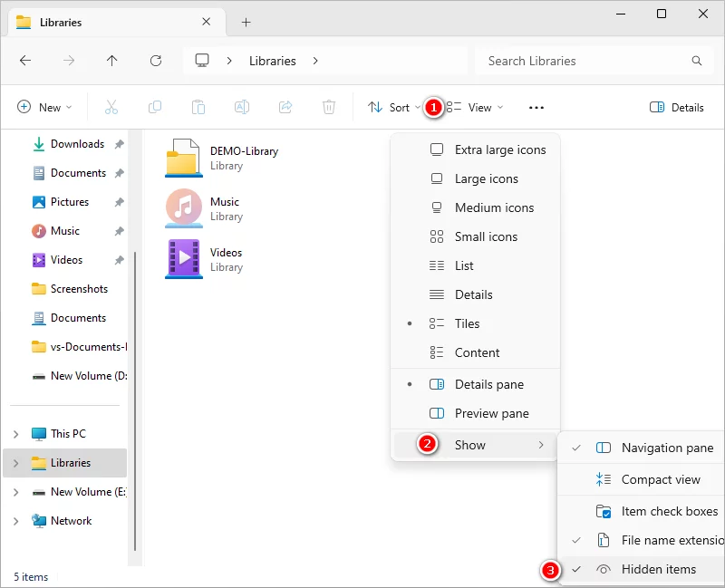Enable the Preview pane option
725x588 pixels.
pyautogui.click(x=475, y=413)
